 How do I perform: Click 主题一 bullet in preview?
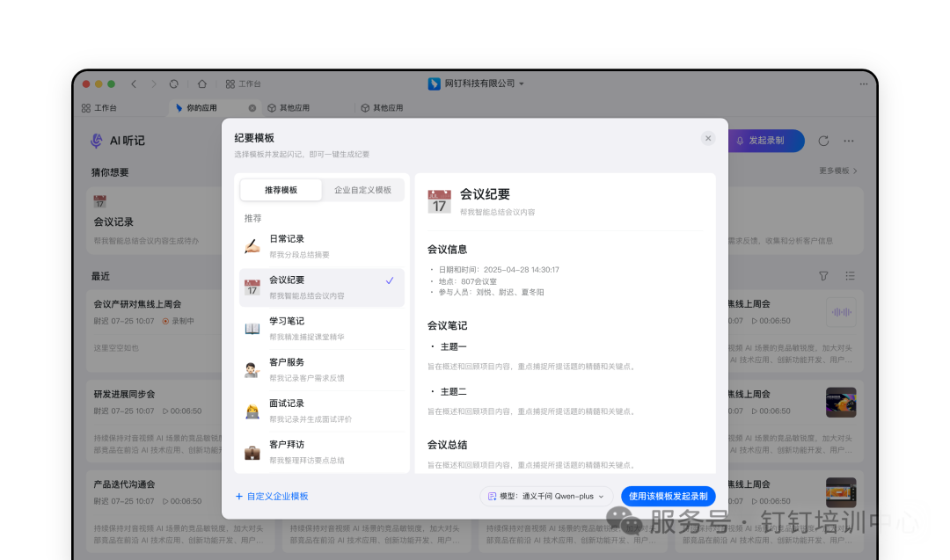449,347
